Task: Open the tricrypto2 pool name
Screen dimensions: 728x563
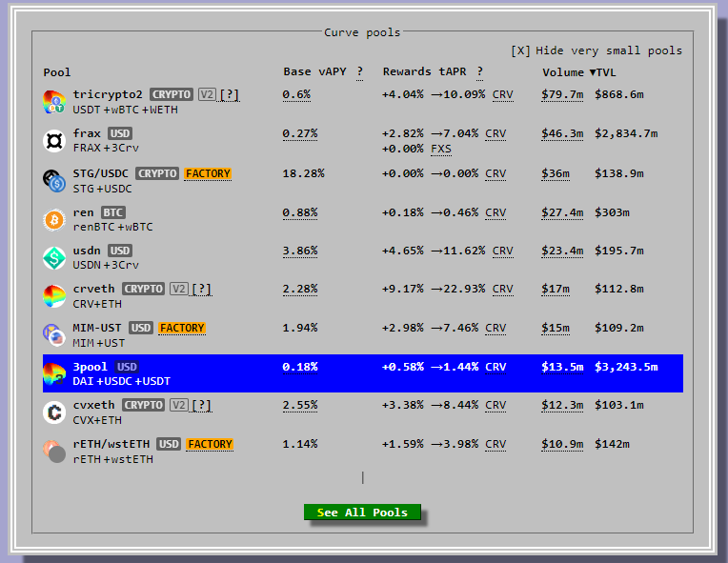Action: [108, 94]
